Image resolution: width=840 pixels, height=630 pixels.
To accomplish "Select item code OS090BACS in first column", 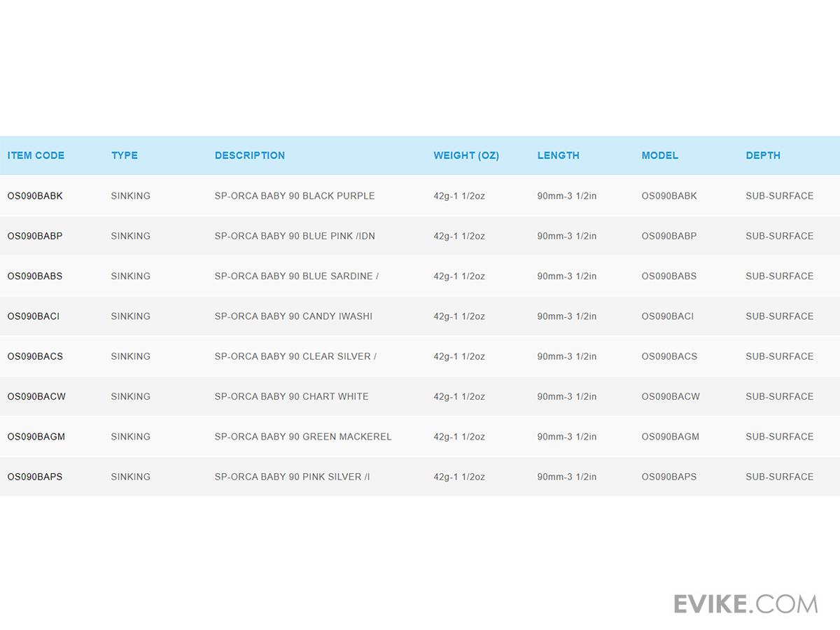I will click(35, 356).
